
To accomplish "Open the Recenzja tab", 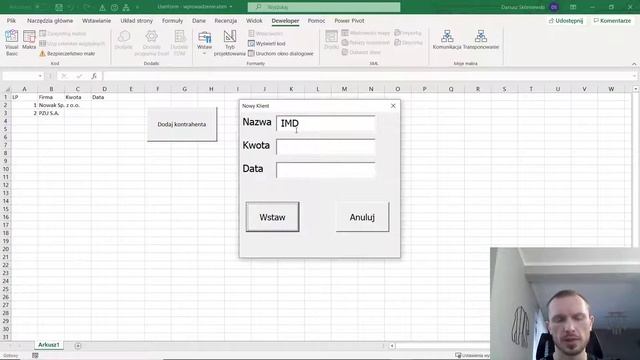I will click(x=226, y=20).
